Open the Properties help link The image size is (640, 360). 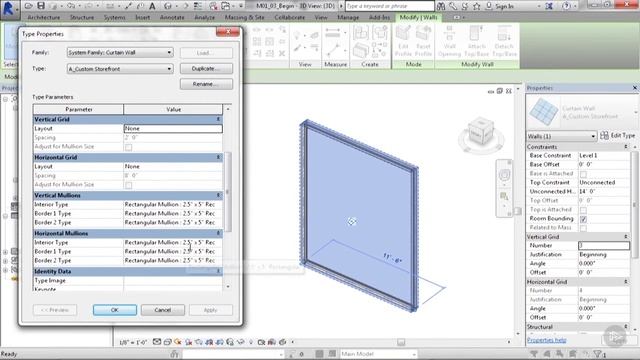click(546, 340)
